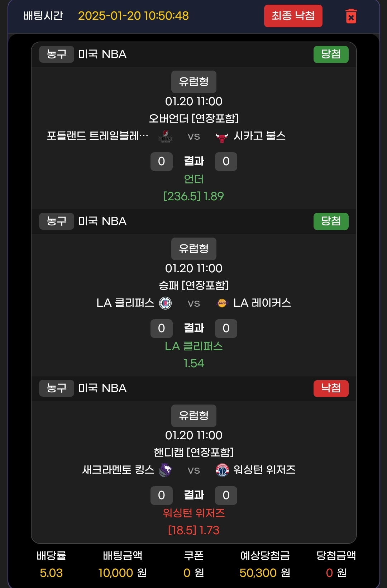The image size is (387, 588).
Task: Click the LA Lakers team logo
Action: (x=222, y=303)
